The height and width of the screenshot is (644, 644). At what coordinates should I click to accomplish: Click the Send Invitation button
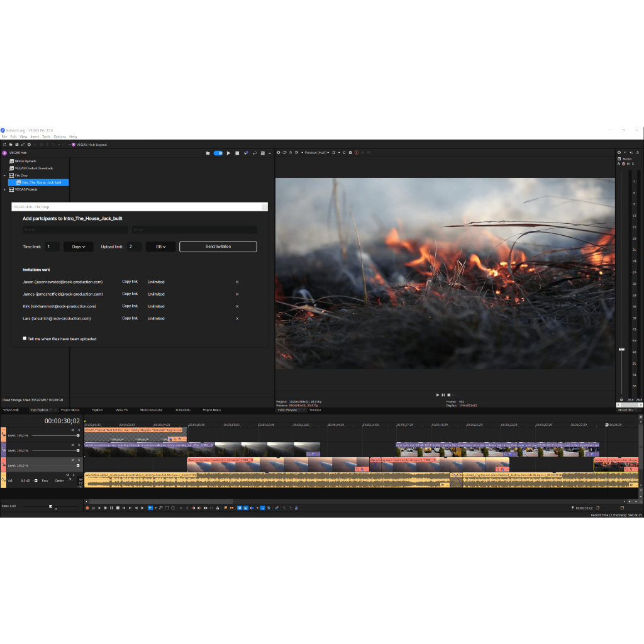[218, 247]
